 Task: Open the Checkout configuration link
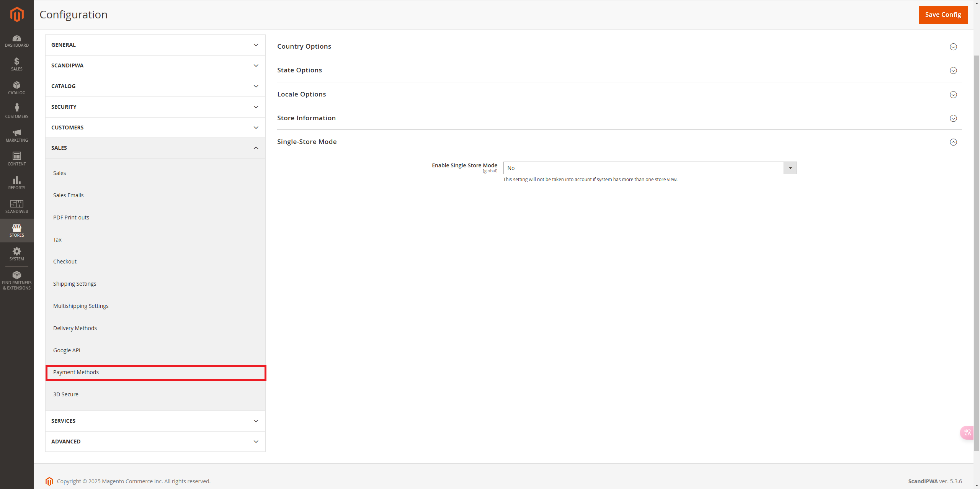65,262
